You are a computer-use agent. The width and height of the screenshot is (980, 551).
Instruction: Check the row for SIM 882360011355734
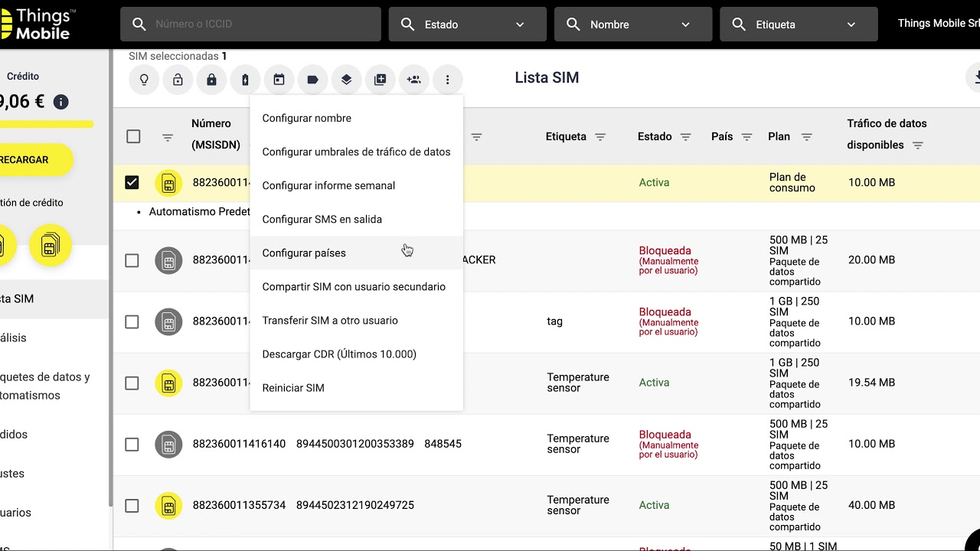tap(132, 505)
